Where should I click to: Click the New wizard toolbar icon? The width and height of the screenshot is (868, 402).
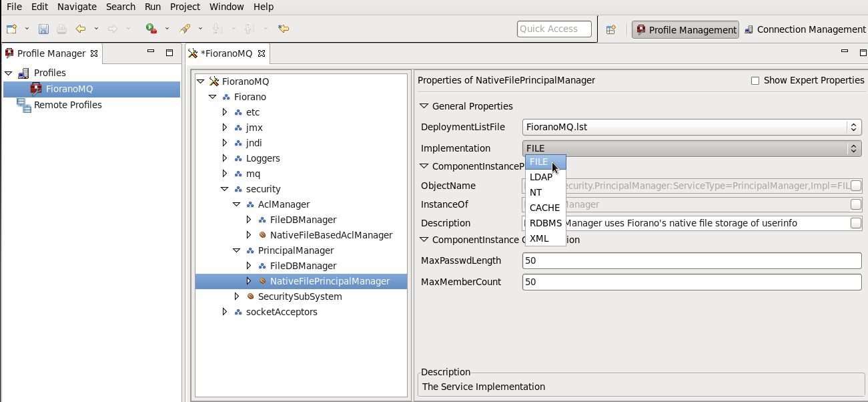click(11, 29)
